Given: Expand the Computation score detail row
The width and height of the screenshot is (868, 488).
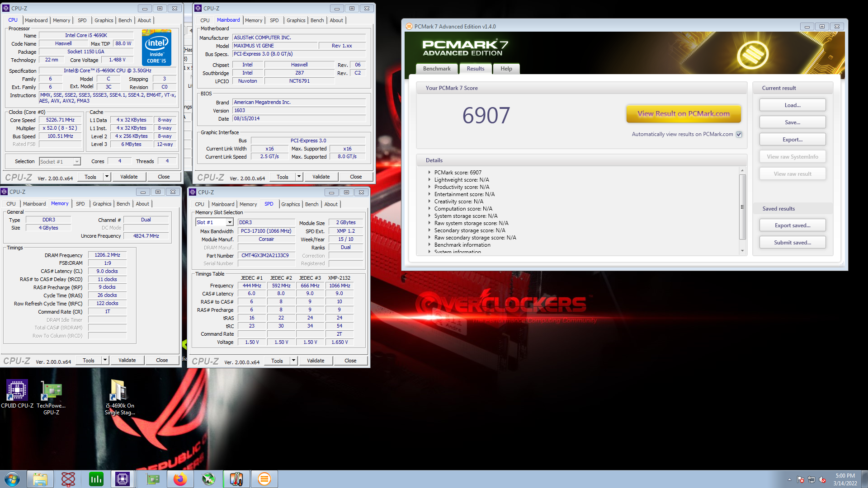Looking at the screenshot, I should [x=429, y=208].
